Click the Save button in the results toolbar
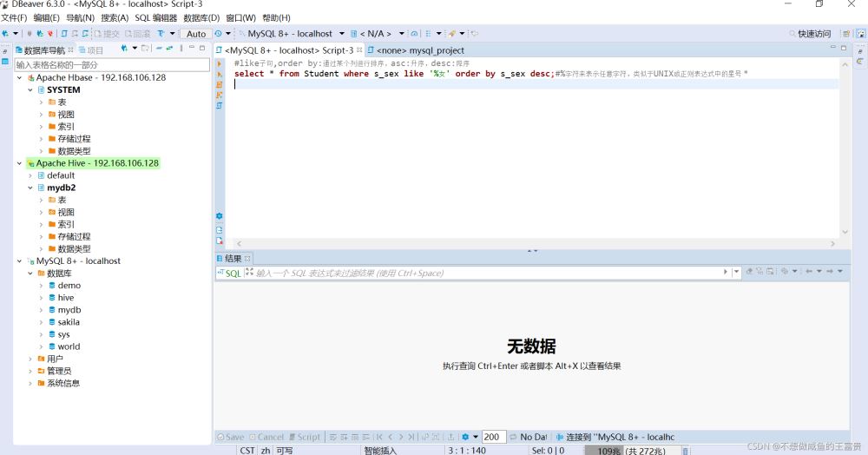868x455 pixels. coord(230,437)
